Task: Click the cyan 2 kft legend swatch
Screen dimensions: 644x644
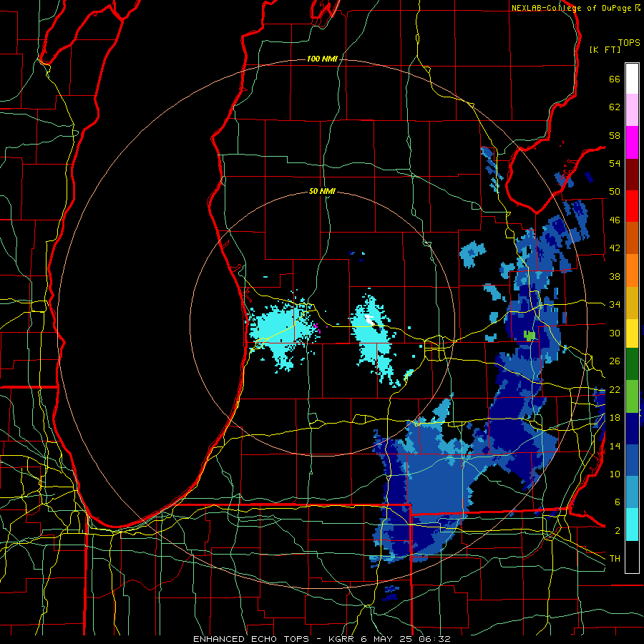Action: [x=632, y=525]
